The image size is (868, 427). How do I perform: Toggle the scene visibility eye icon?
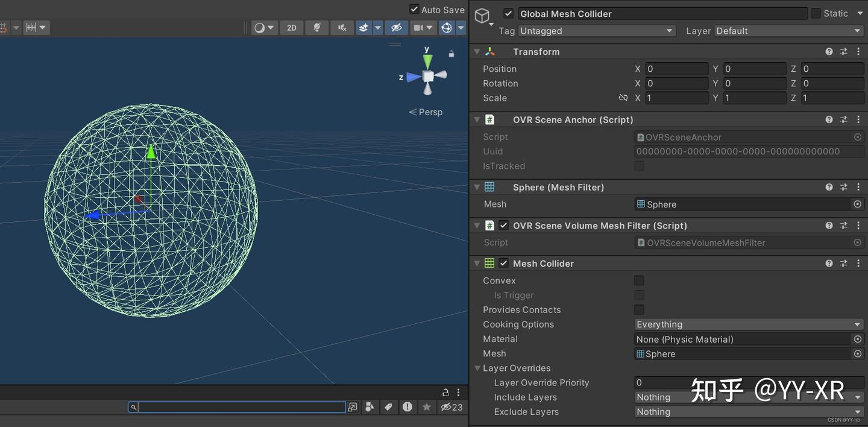395,27
